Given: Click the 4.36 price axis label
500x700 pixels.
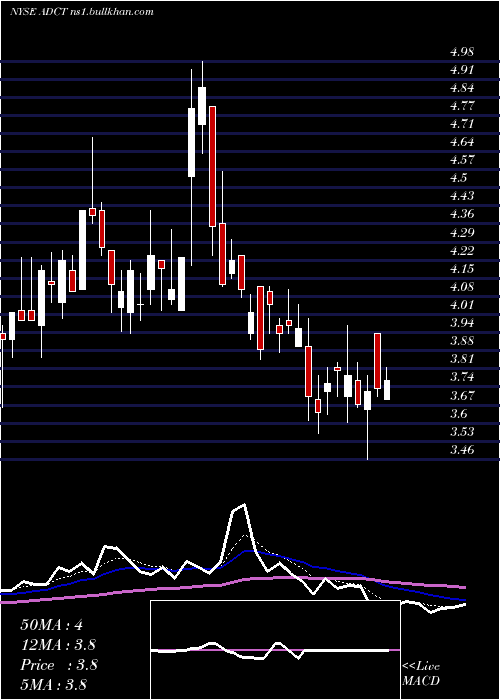Looking at the screenshot, I should click(461, 214).
